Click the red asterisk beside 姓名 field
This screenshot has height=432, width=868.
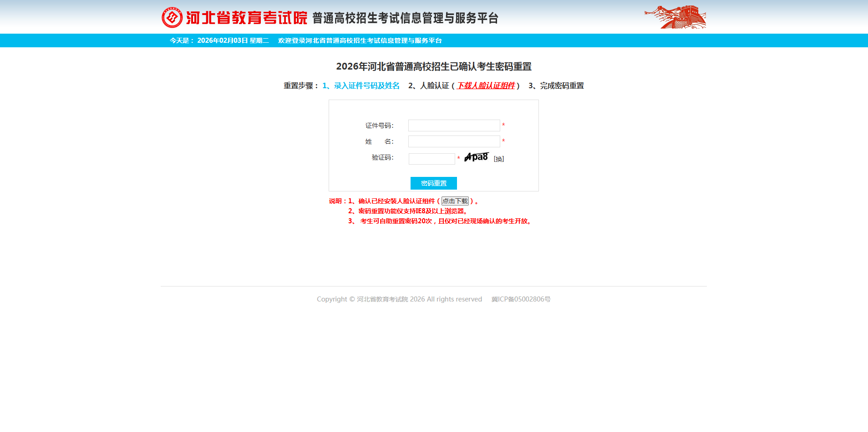[503, 141]
